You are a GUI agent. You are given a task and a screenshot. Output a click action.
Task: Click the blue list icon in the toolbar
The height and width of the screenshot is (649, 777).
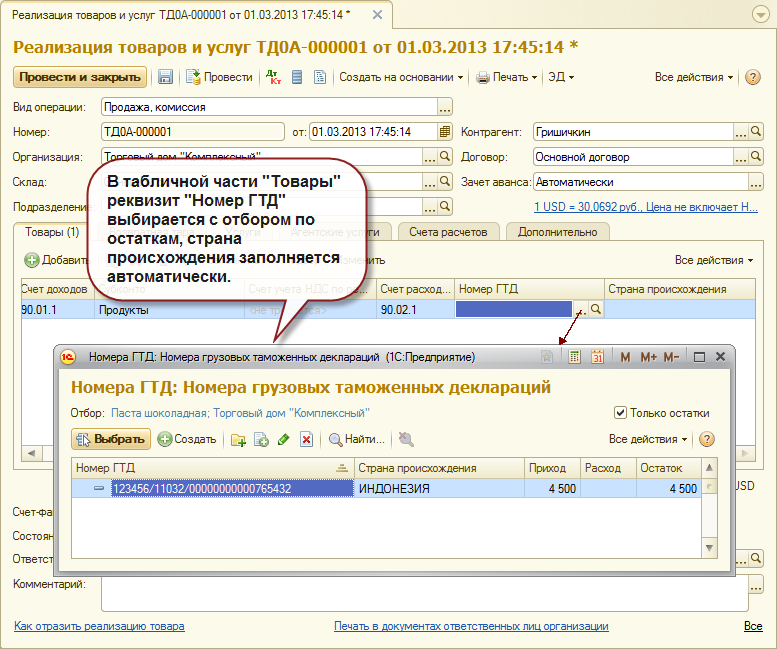click(x=297, y=77)
